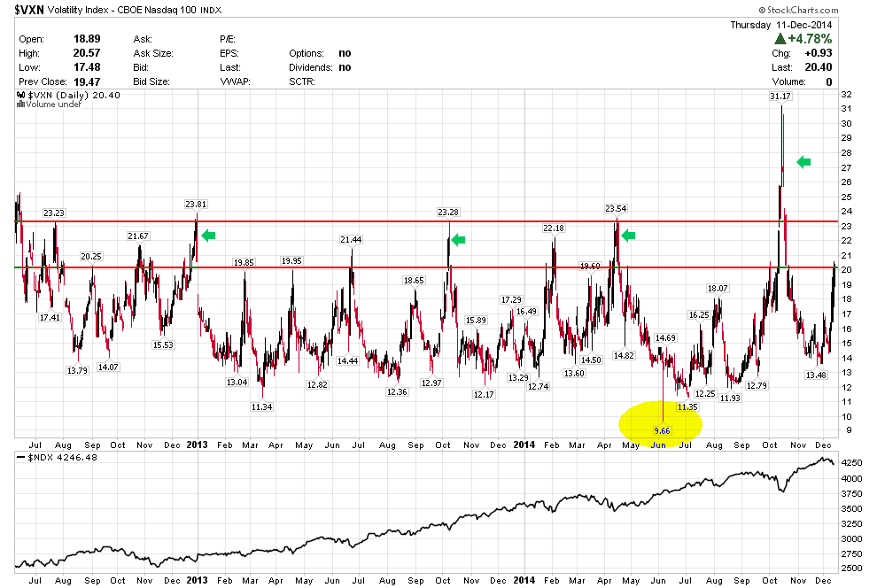
Task: Click the Volume value 0
Action: point(829,81)
